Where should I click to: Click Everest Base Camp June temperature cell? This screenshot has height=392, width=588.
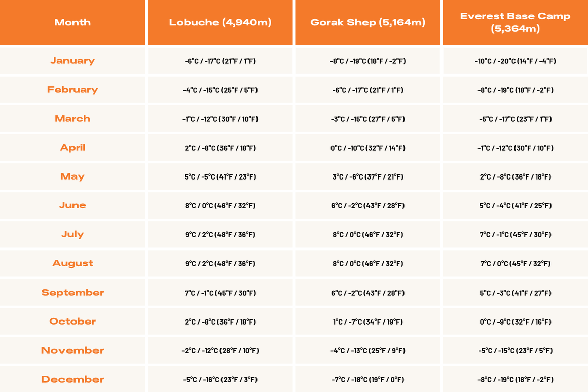515,205
